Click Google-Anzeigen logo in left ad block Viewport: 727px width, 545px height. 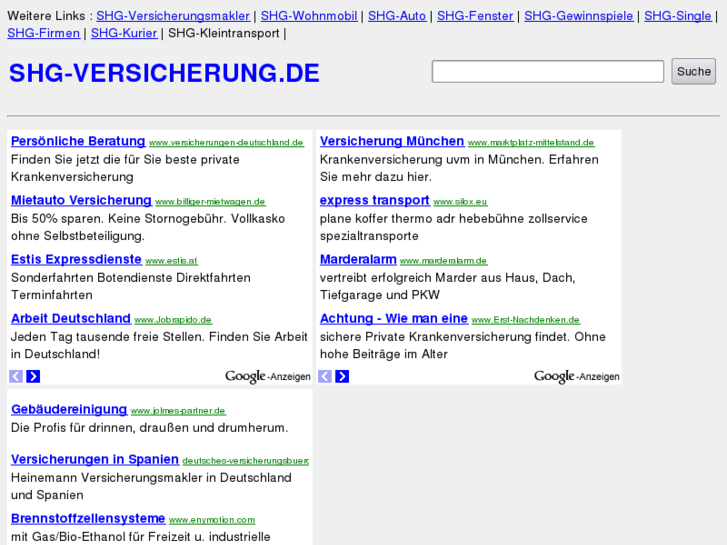[x=268, y=376]
